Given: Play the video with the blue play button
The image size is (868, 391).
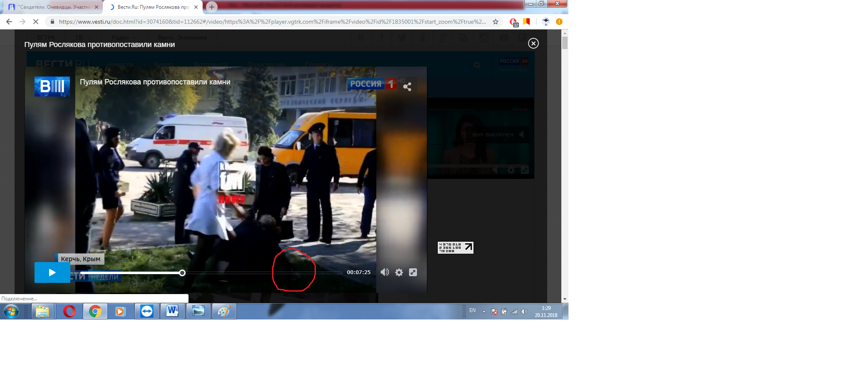Looking at the screenshot, I should pyautogui.click(x=52, y=272).
